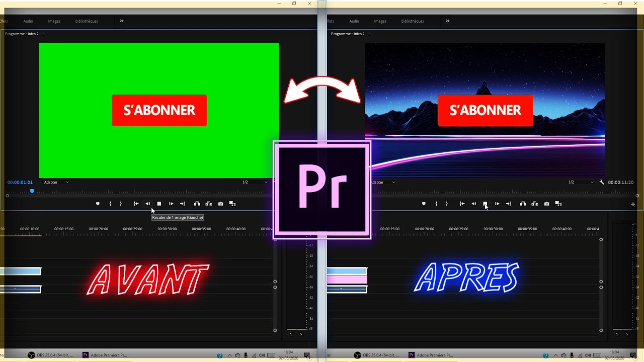
Task: Open 1/2 resolution dropdown in left monitor
Action: 255,182
